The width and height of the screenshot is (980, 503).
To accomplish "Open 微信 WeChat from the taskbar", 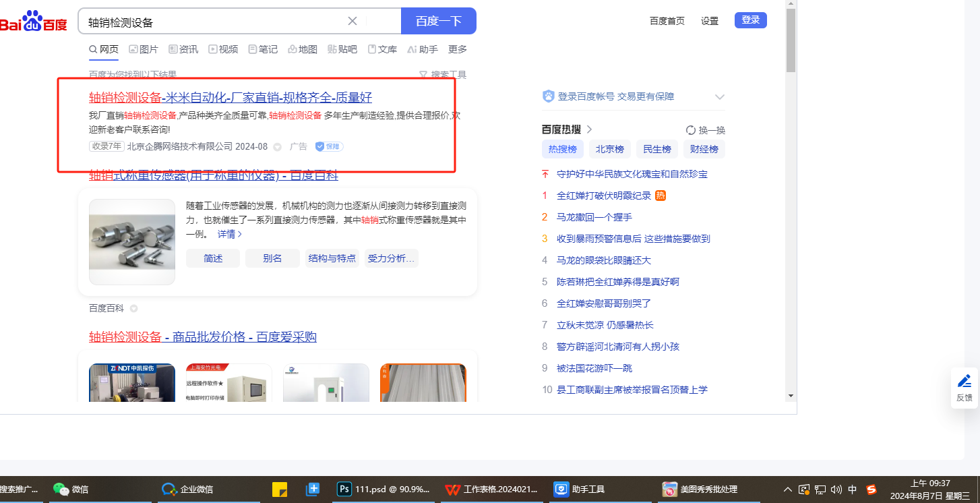I will pyautogui.click(x=71, y=490).
